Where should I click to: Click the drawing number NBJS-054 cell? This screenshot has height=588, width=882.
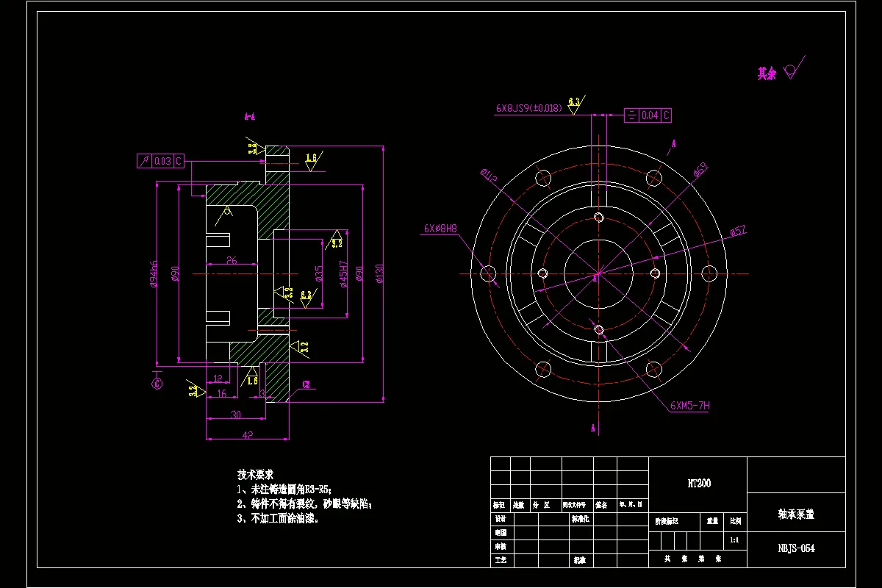(798, 547)
